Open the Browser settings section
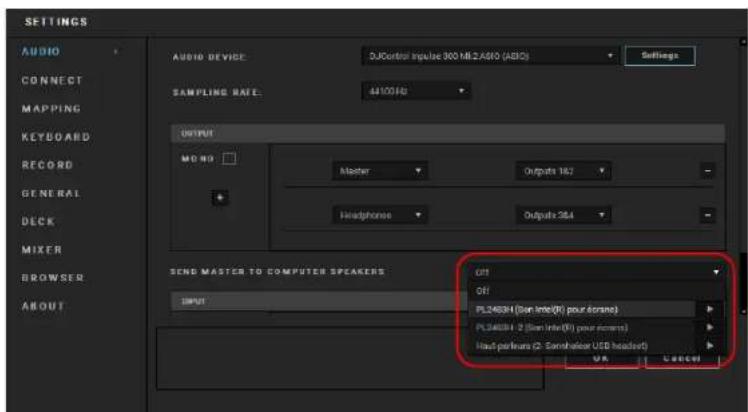 (x=52, y=278)
